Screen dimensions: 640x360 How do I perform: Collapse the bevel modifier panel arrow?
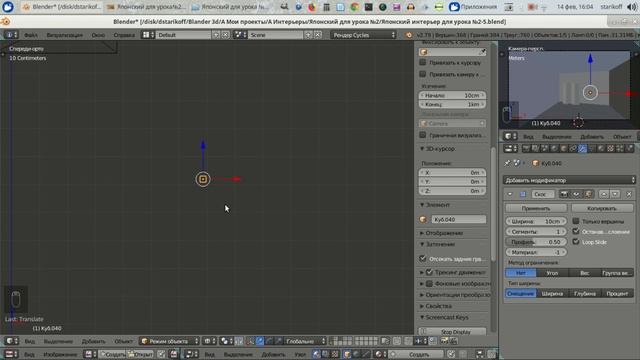[510, 194]
